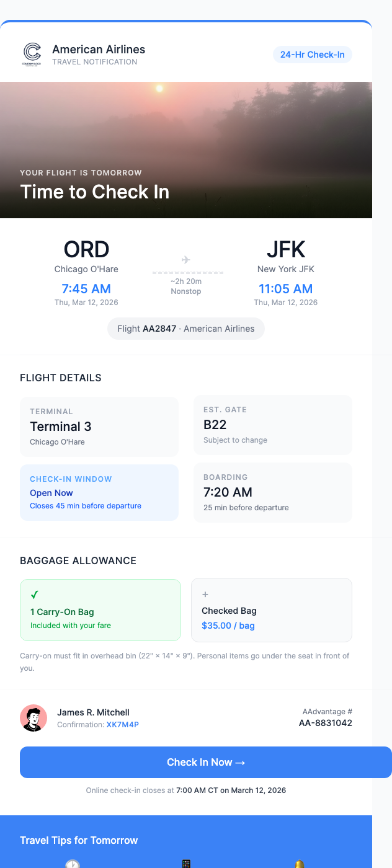The width and height of the screenshot is (392, 868).
Task: Click the bell icon under Travel Tips
Action: [x=300, y=863]
